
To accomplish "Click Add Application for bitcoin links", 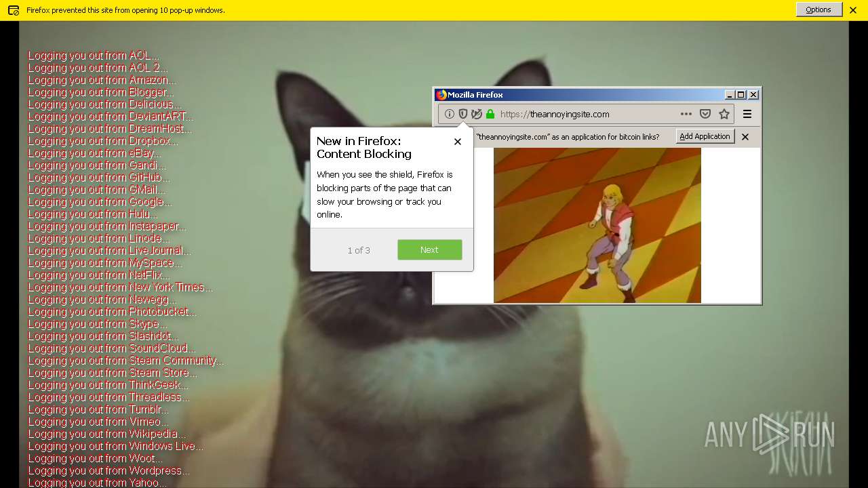I will pos(705,136).
